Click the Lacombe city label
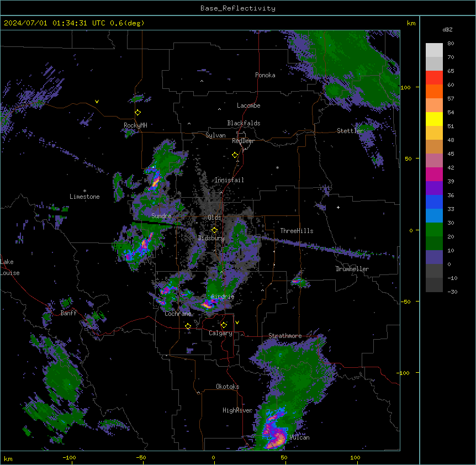The width and height of the screenshot is (476, 465). click(x=248, y=105)
